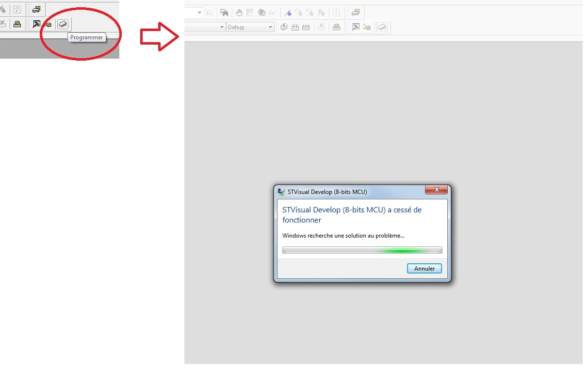
Task: Click the Build icon, the first of the two icons with down arrows over a chip, in the main window
Action: (295, 27)
